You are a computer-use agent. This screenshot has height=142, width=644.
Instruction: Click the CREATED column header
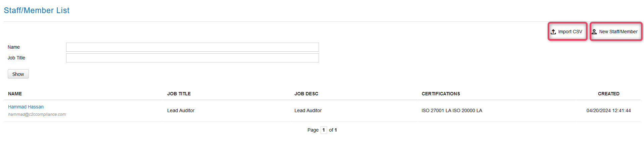point(609,94)
